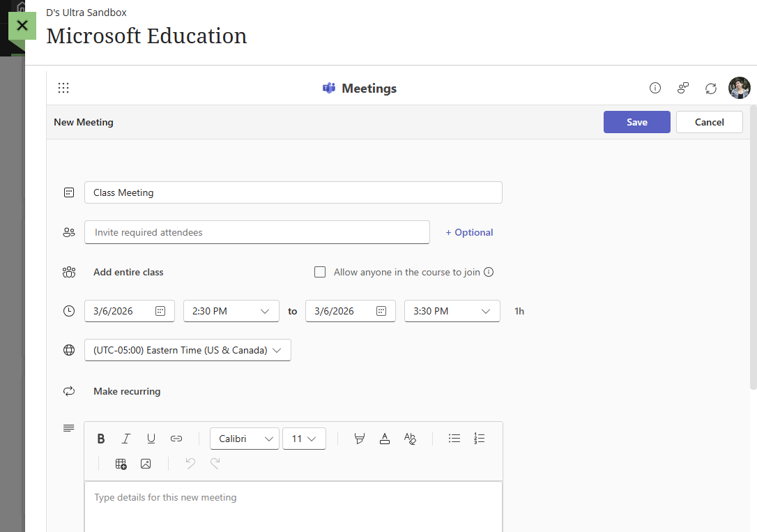Click the start date 3/6/2026 field
Screen dimensions: 757x532
coord(130,312)
